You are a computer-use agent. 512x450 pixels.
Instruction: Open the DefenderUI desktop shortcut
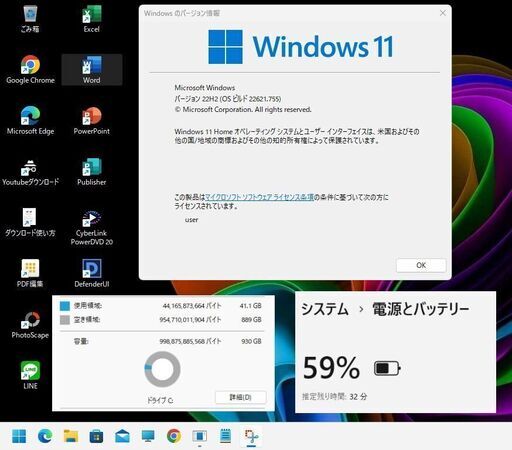point(92,273)
